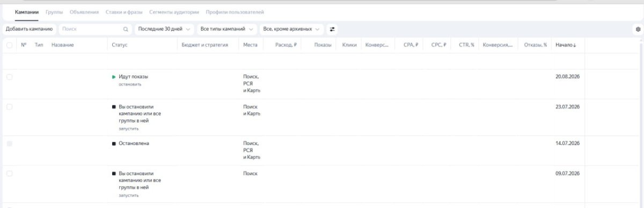Click the Статус column header
644x208 pixels.
click(120, 45)
